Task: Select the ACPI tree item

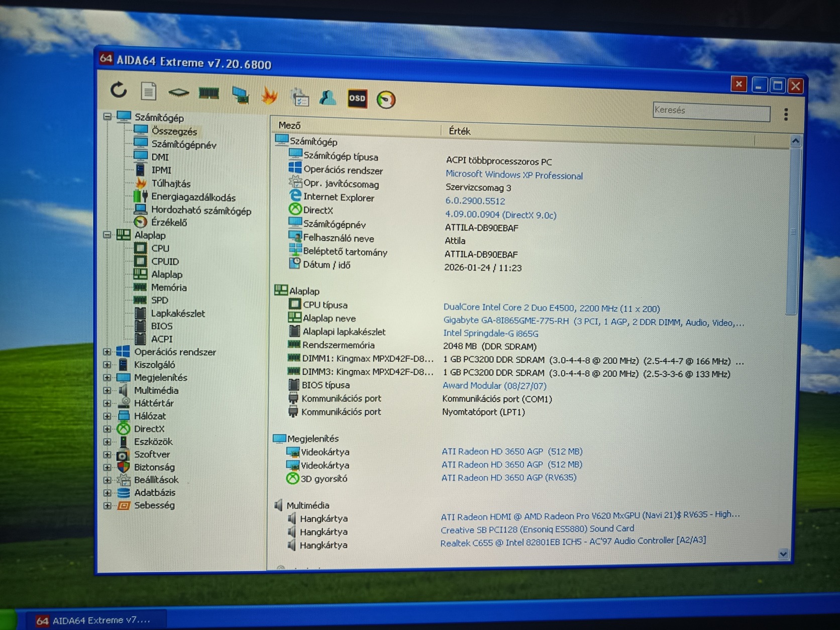Action: click(x=162, y=339)
